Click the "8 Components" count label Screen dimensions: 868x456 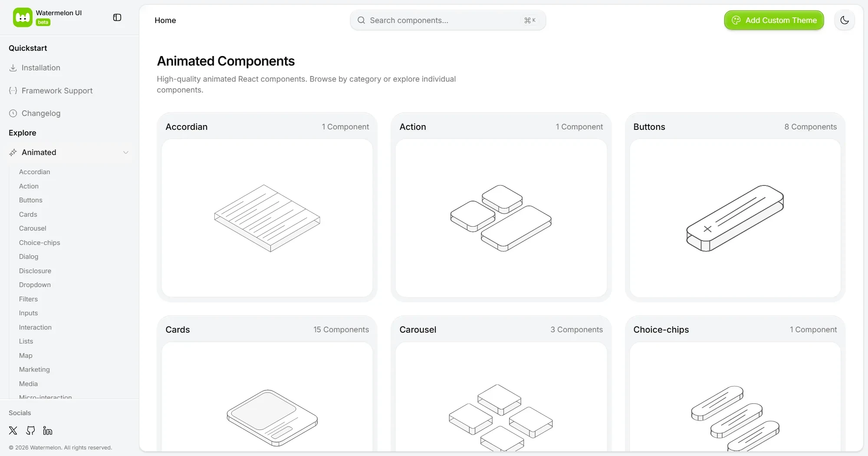810,127
